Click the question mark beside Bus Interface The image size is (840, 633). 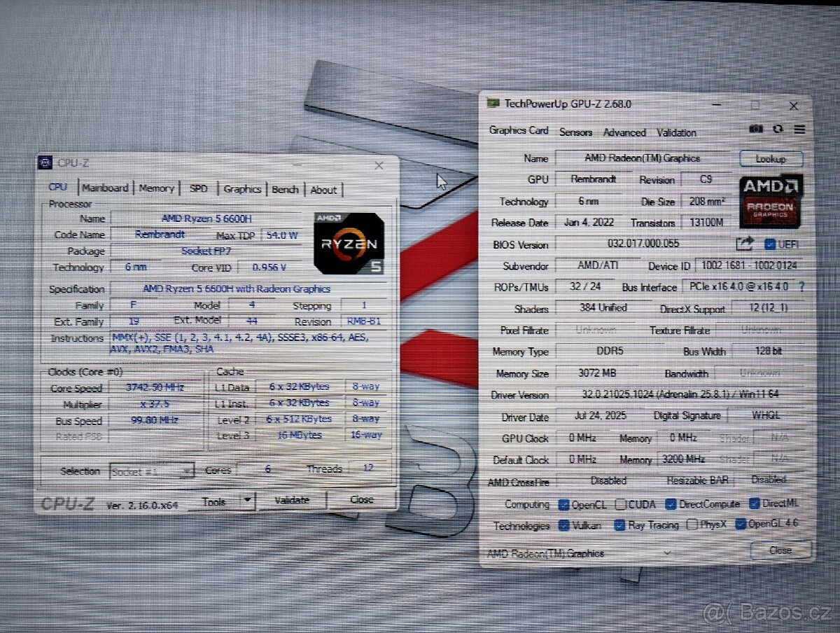coord(801,287)
